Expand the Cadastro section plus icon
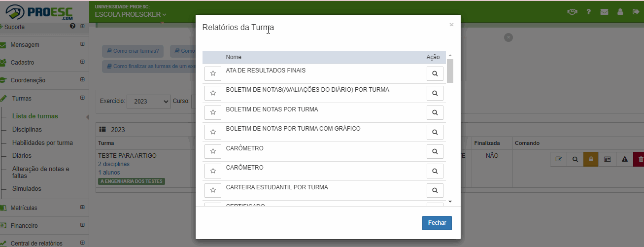 82,62
